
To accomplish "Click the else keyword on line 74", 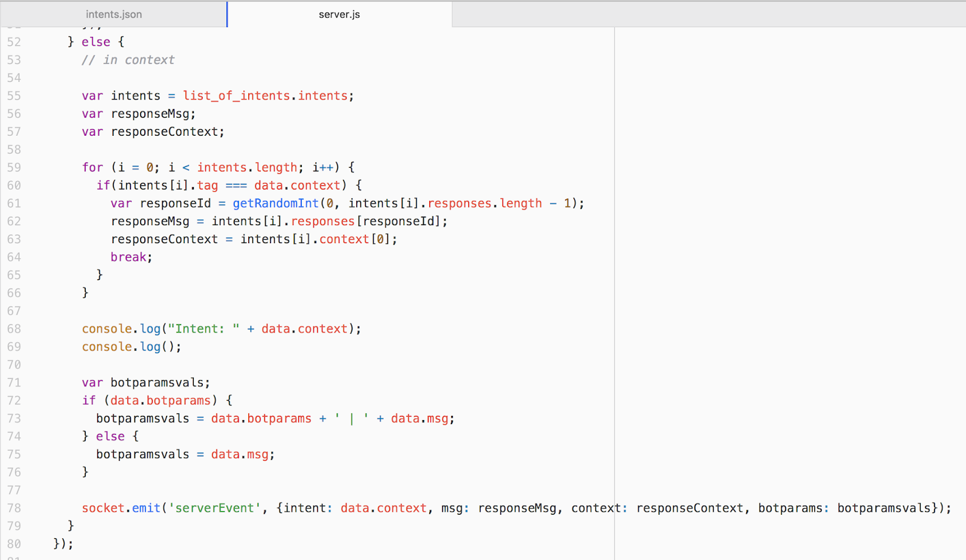I will (x=110, y=436).
